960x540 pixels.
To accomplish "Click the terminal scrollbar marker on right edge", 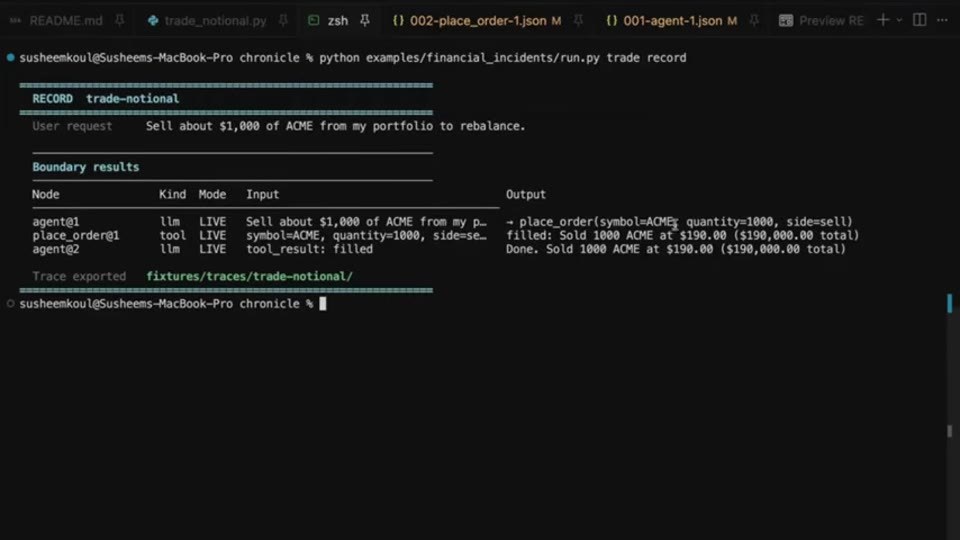I will pyautogui.click(x=950, y=303).
